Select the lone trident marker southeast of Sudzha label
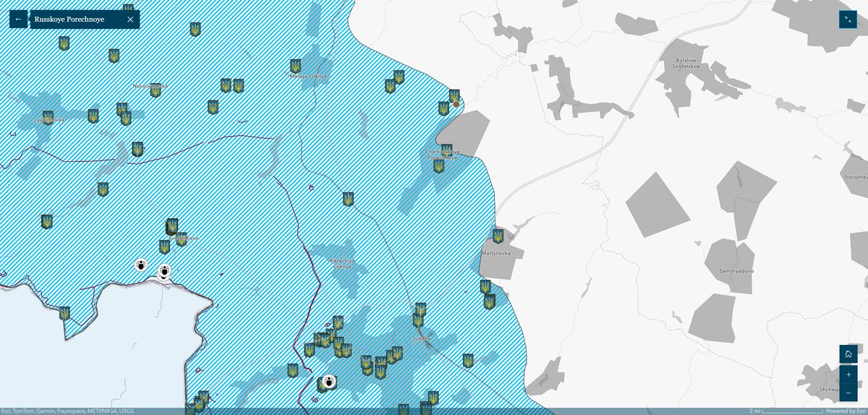 pyautogui.click(x=468, y=359)
